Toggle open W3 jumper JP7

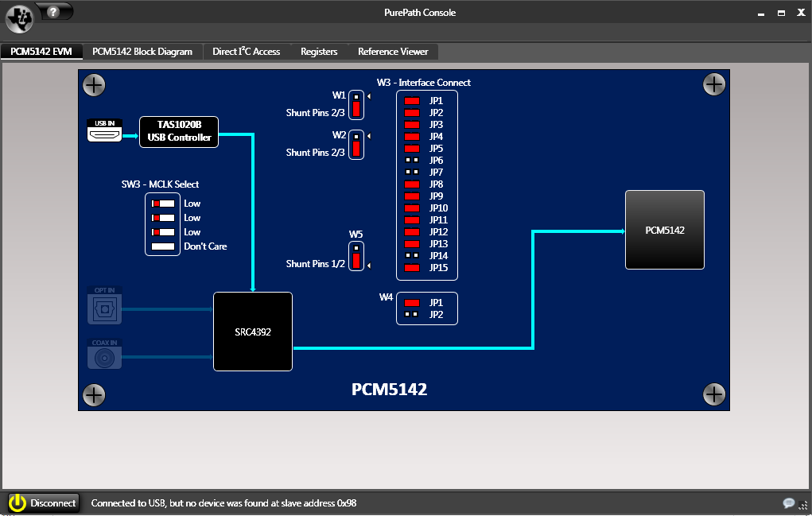click(x=412, y=173)
